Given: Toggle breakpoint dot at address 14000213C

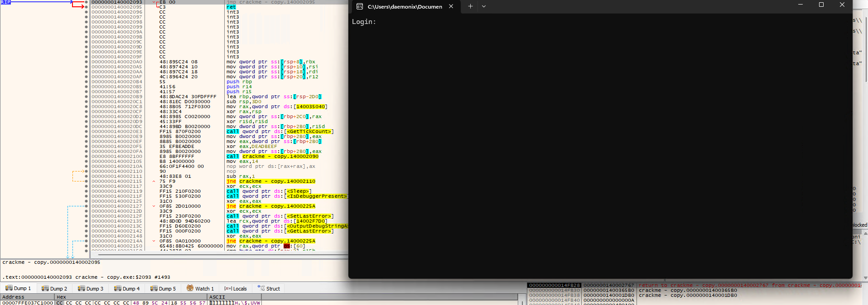Looking at the screenshot, I should pos(87,226).
